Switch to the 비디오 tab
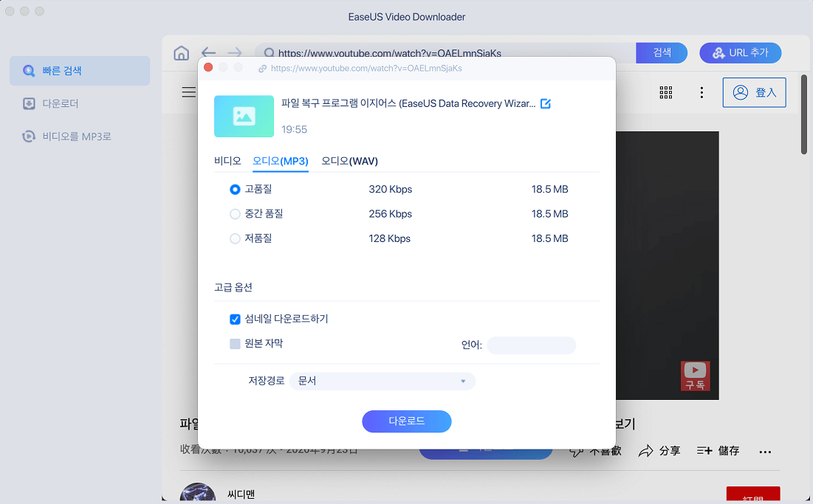 (x=227, y=161)
